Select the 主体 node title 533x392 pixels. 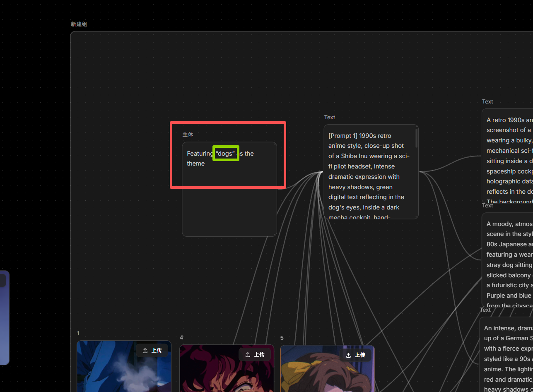[188, 135]
